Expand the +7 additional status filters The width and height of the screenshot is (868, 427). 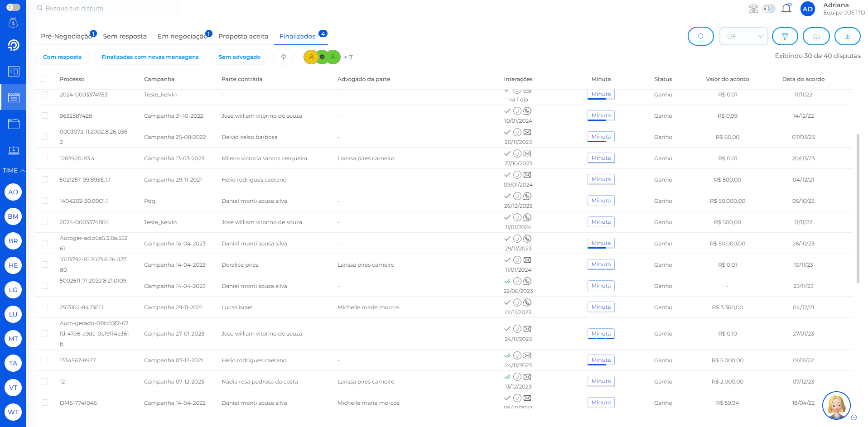click(x=348, y=57)
